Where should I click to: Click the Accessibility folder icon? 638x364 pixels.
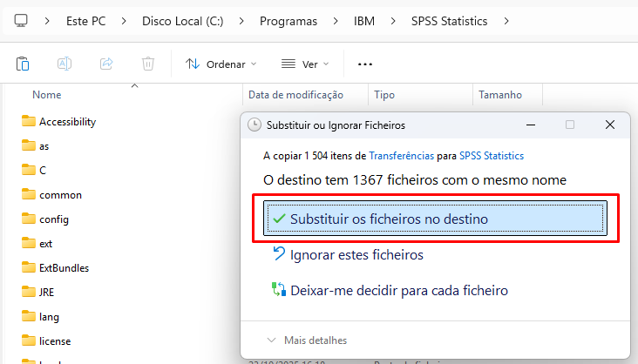(x=28, y=122)
